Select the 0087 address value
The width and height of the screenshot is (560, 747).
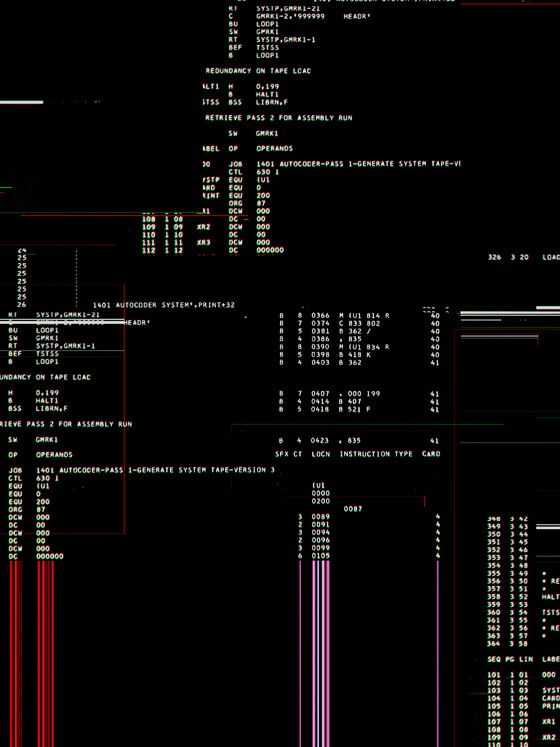click(353, 509)
